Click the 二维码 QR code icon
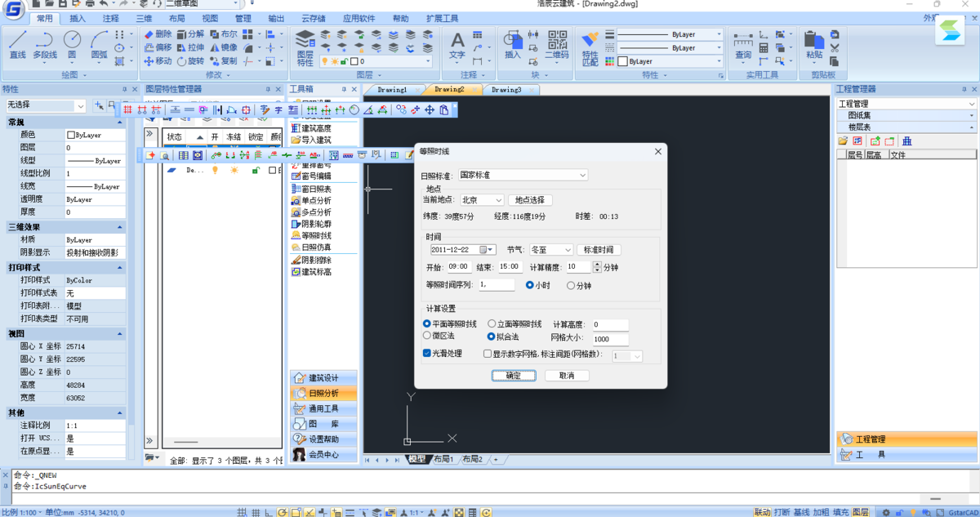Screen dimensions: 980x517 557,45
